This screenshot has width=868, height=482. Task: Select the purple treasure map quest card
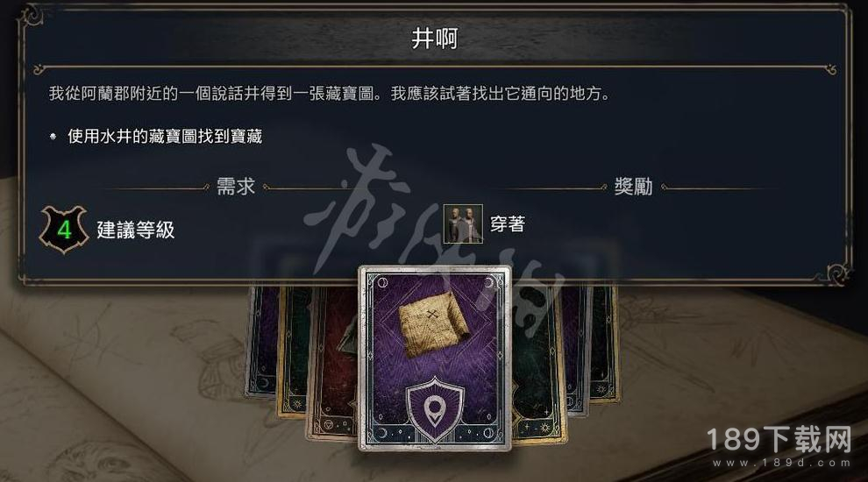point(435,358)
